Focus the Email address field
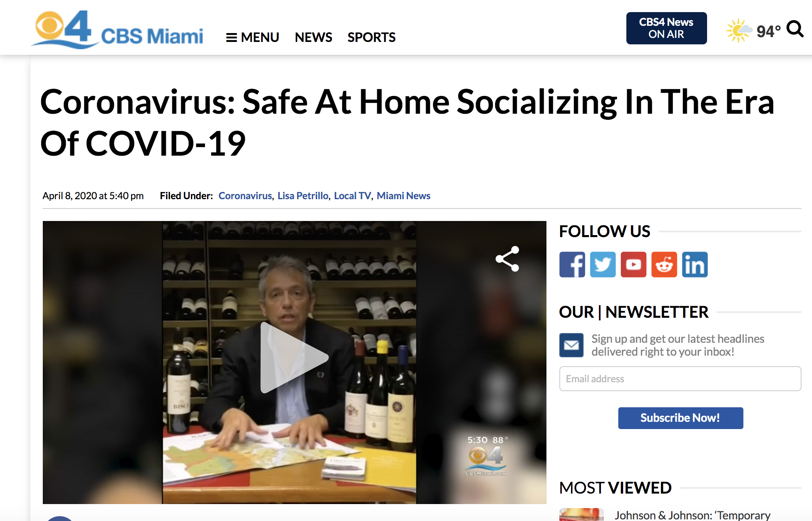This screenshot has width=812, height=521. click(x=680, y=379)
